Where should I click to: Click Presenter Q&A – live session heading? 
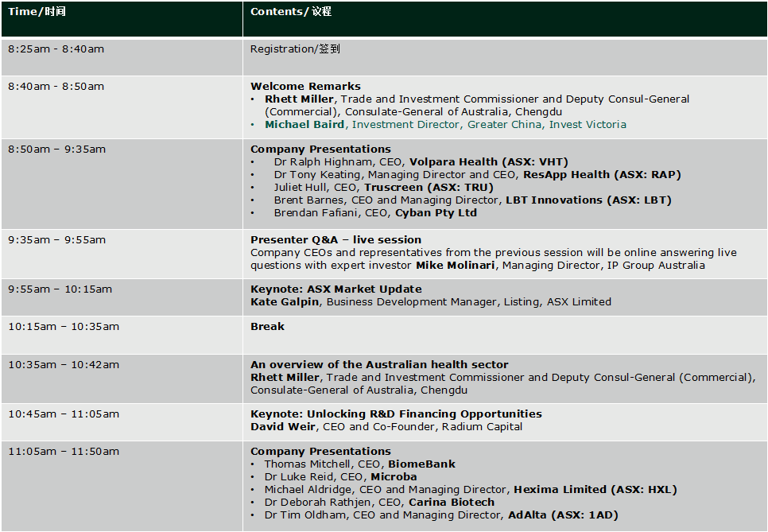click(336, 239)
